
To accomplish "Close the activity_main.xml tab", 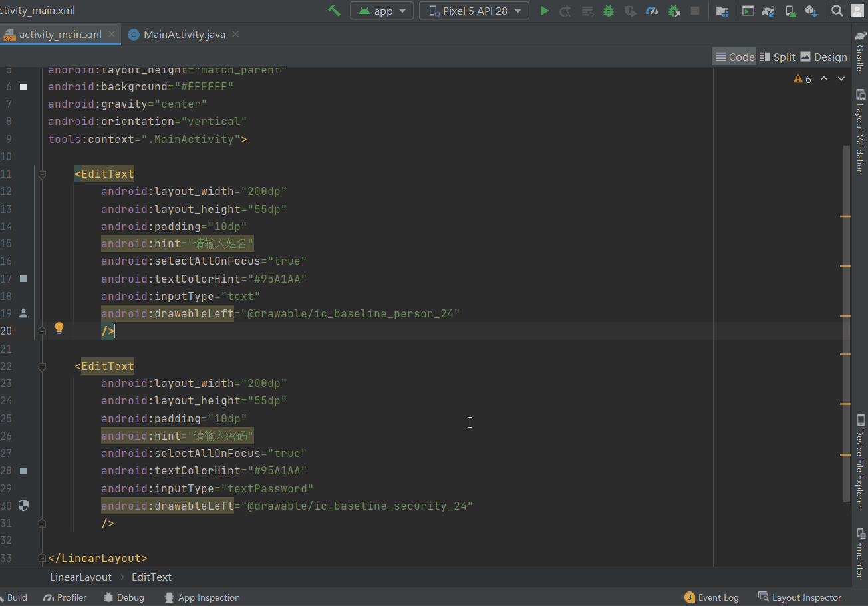I will (111, 34).
